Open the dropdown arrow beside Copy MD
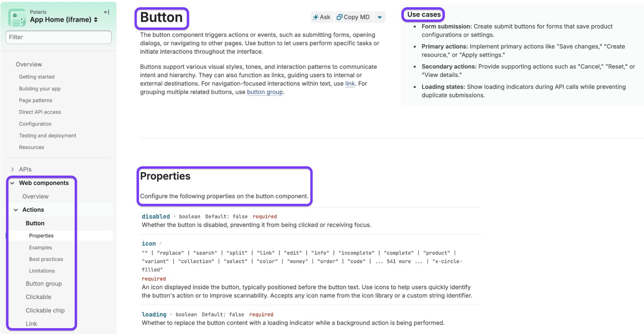 pyautogui.click(x=380, y=17)
